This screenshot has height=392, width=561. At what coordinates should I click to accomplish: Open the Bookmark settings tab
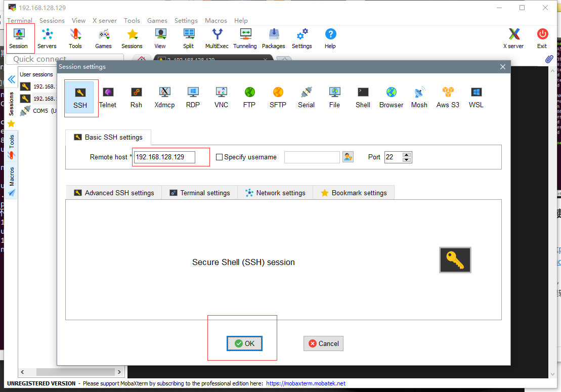point(354,193)
